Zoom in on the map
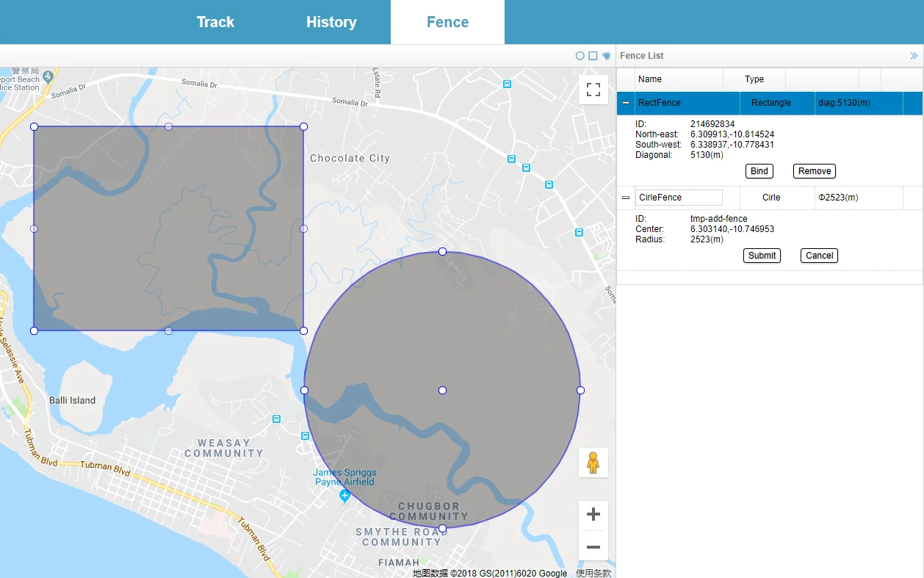The image size is (924, 578). tap(593, 514)
